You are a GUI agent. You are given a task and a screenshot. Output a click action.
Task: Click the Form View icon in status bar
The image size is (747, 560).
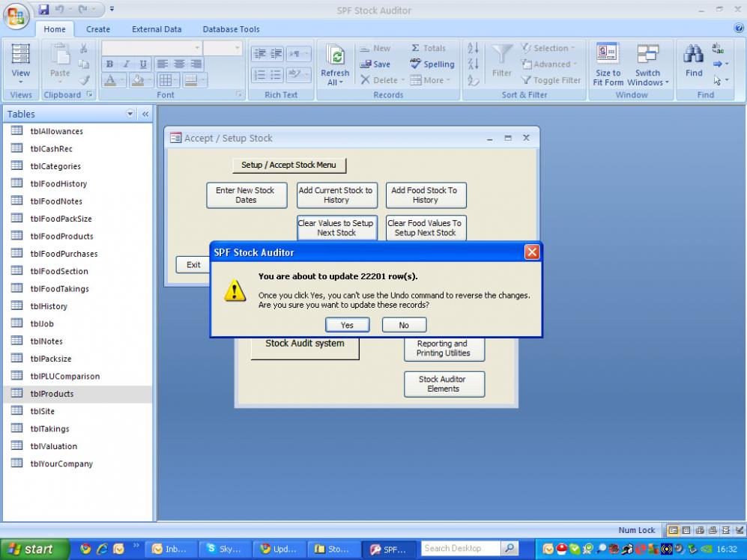click(673, 530)
